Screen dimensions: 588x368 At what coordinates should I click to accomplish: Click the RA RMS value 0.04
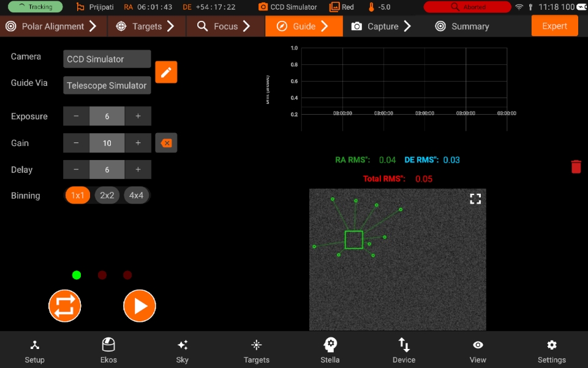click(387, 160)
